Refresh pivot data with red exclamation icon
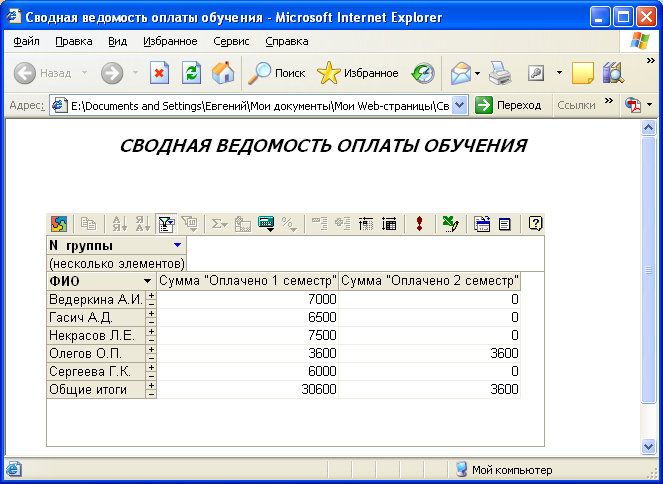This screenshot has width=663, height=484. click(419, 224)
